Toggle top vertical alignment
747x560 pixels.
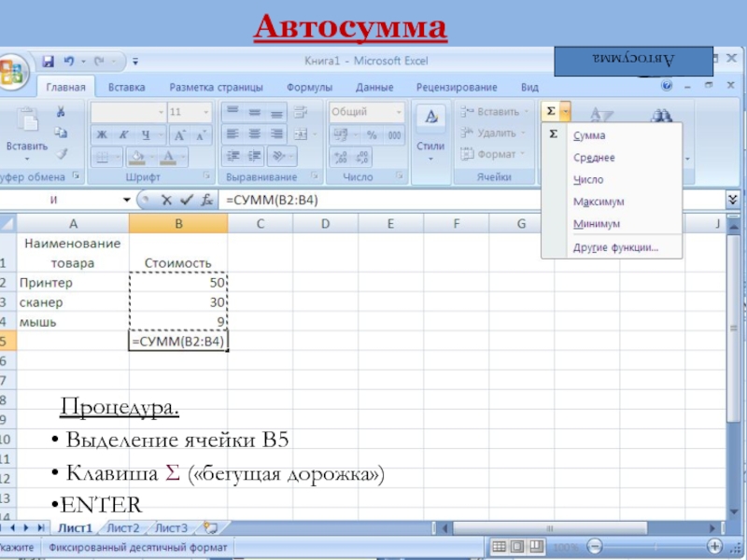[x=233, y=112]
